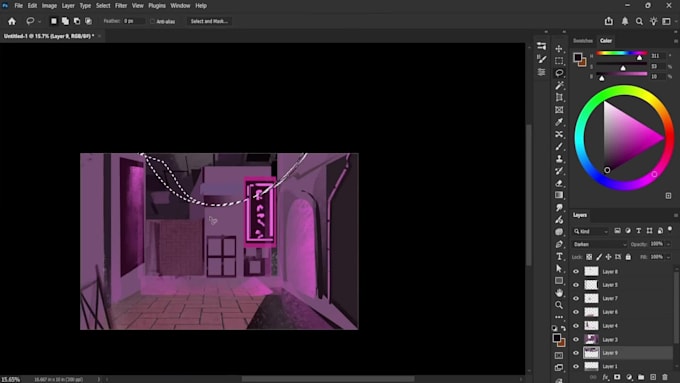The width and height of the screenshot is (680, 383).
Task: Open the Image menu
Action: tap(49, 6)
